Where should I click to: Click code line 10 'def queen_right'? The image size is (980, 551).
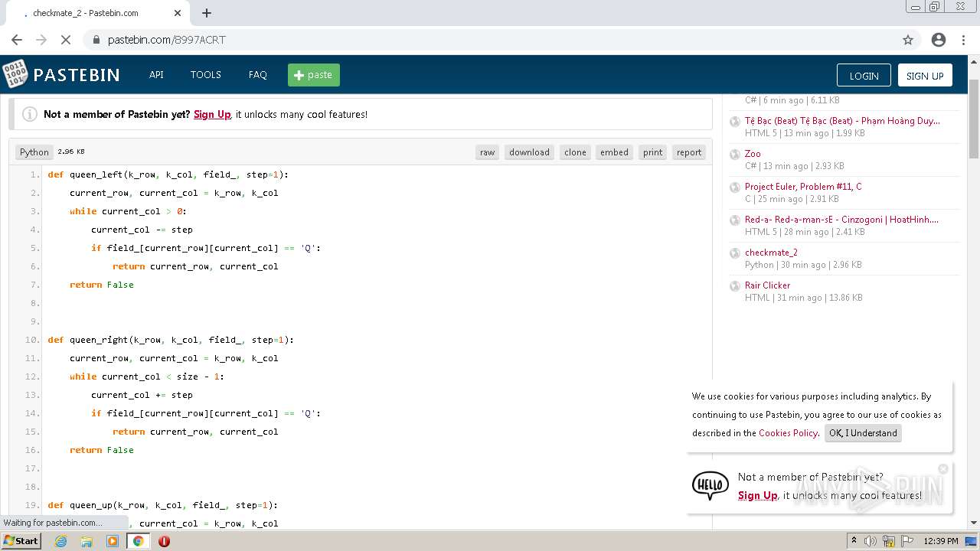point(171,340)
